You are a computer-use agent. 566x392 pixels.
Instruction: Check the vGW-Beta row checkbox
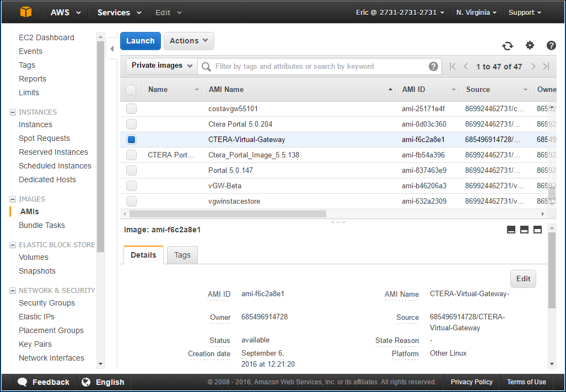(x=131, y=186)
